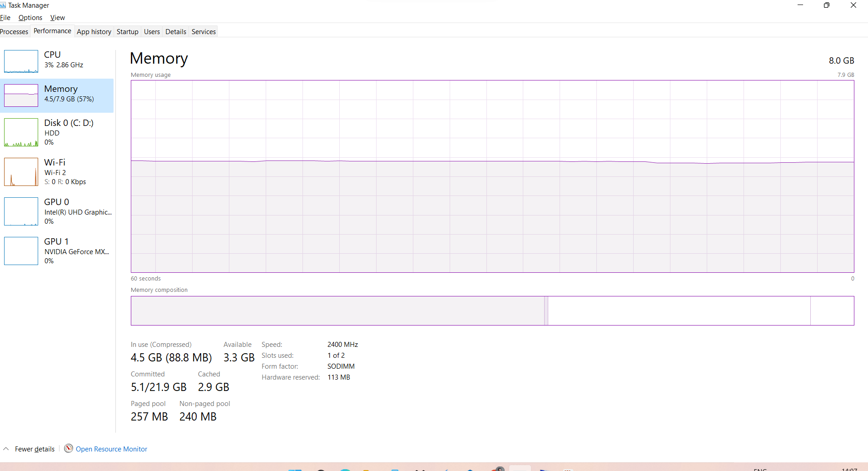Screen dimensions: 868x471
Task: Click the Standby segment of memory composition
Action: 679,311
